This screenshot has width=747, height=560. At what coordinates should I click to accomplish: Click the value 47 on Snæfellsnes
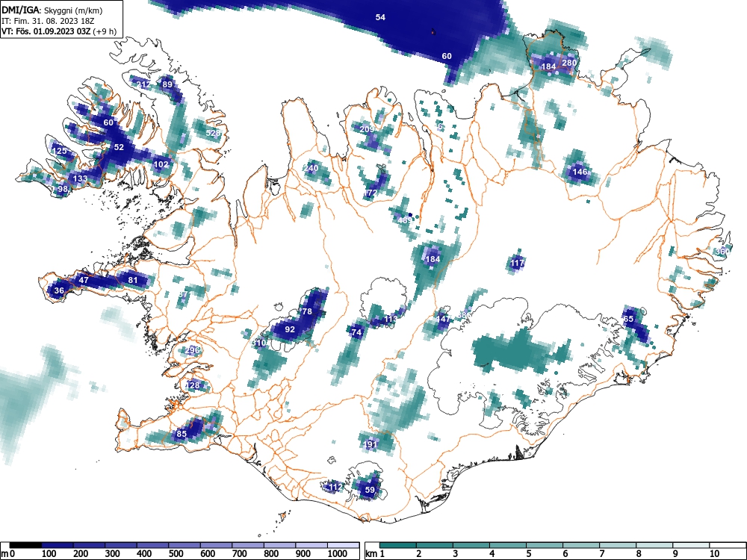[84, 280]
